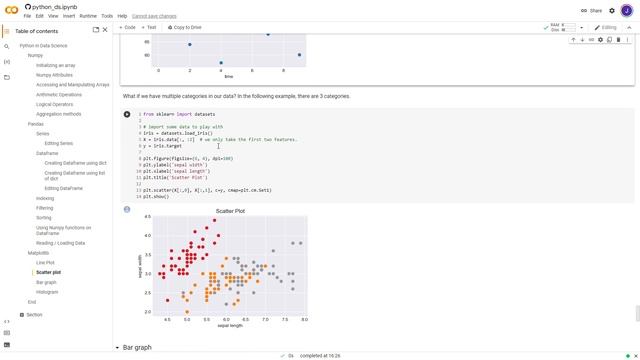Image resolution: width=640 pixels, height=360 pixels.
Task: Jump to Arithmetic Operations section
Action: 59,95
